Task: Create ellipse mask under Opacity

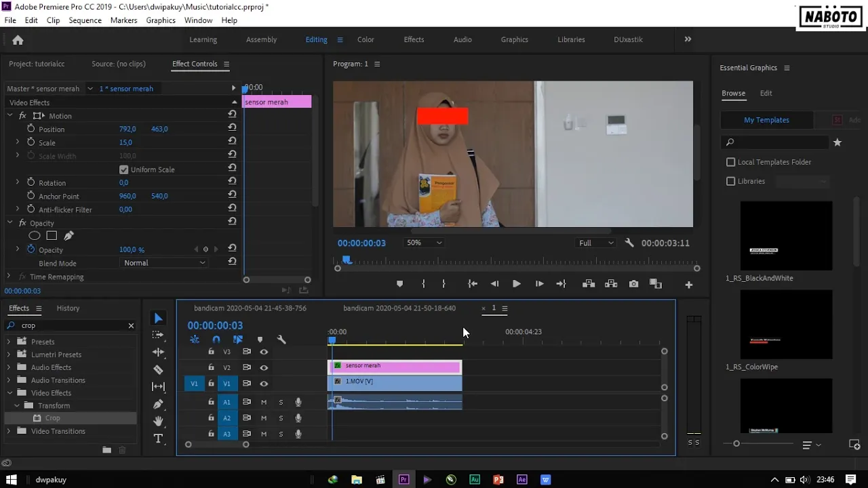Action: [34, 236]
